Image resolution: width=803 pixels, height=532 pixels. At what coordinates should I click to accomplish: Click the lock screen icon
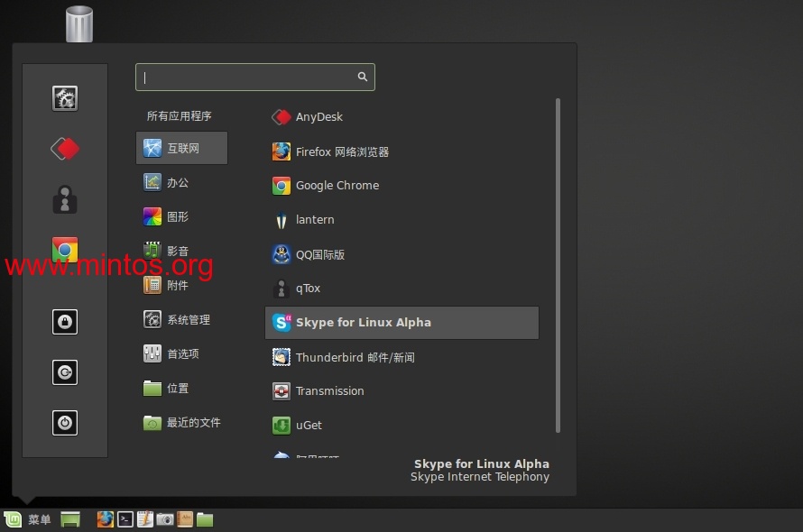(x=65, y=322)
